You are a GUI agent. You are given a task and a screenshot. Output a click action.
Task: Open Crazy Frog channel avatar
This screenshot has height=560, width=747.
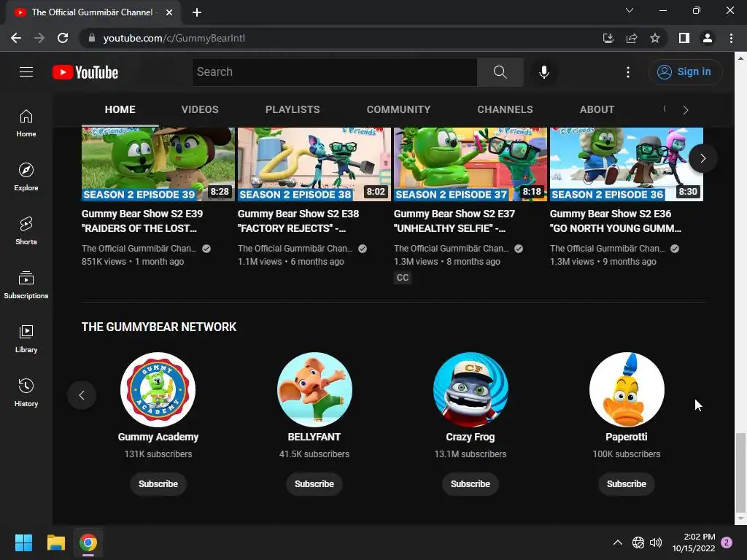pyautogui.click(x=471, y=389)
